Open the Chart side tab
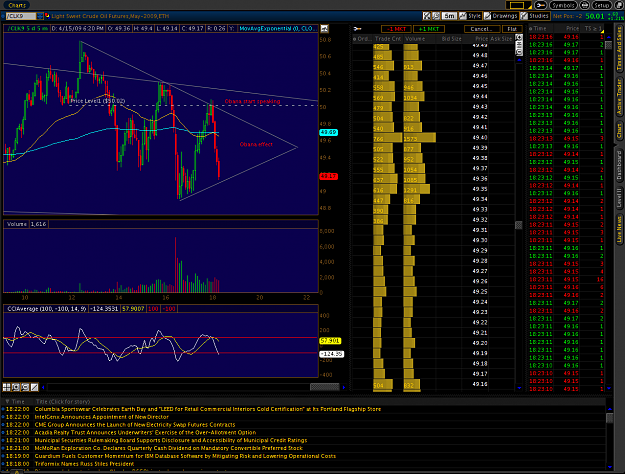625x474 pixels. click(x=619, y=132)
